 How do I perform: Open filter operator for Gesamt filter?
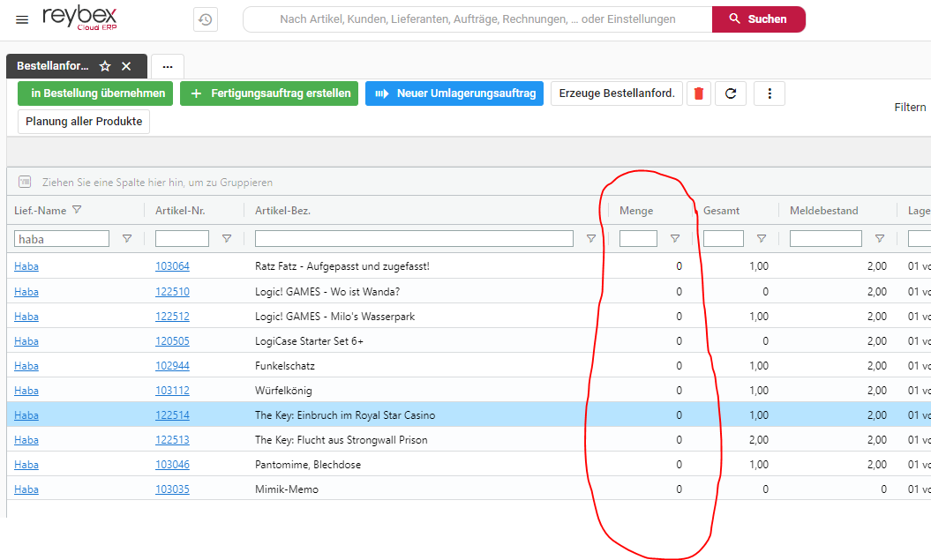(x=762, y=238)
